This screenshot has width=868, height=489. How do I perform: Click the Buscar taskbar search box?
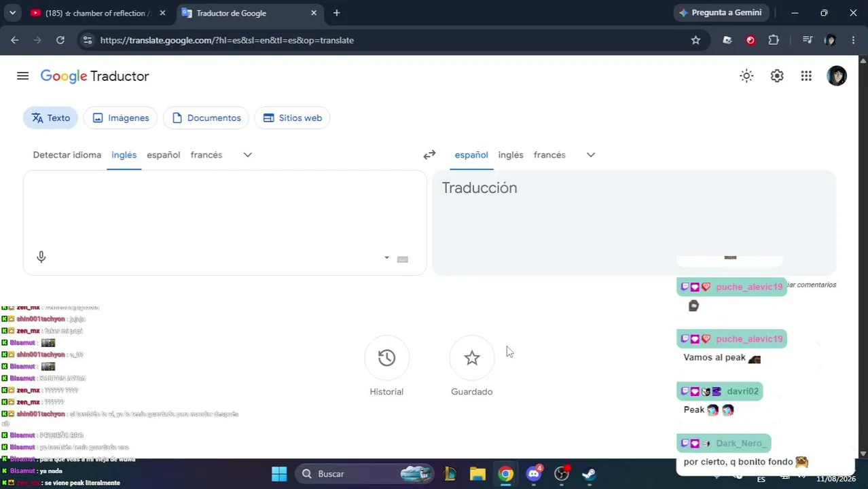click(x=365, y=474)
